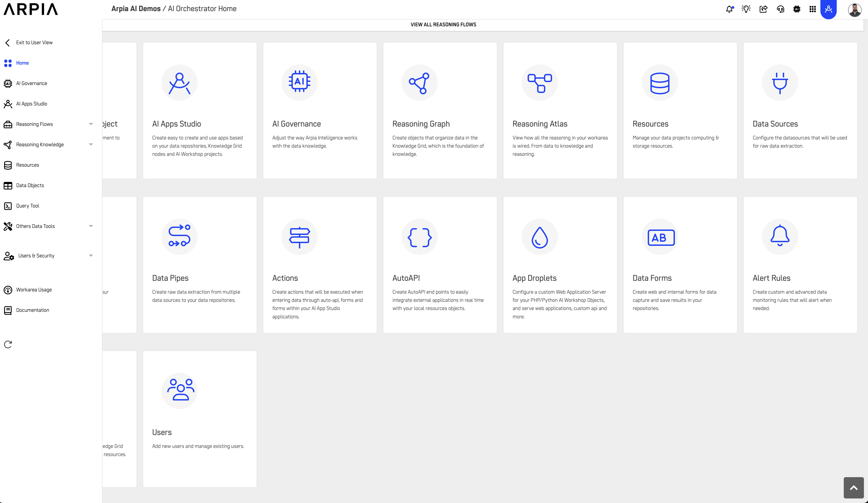The image size is (868, 503).
Task: Open the apps grid icon
Action: 812,9
